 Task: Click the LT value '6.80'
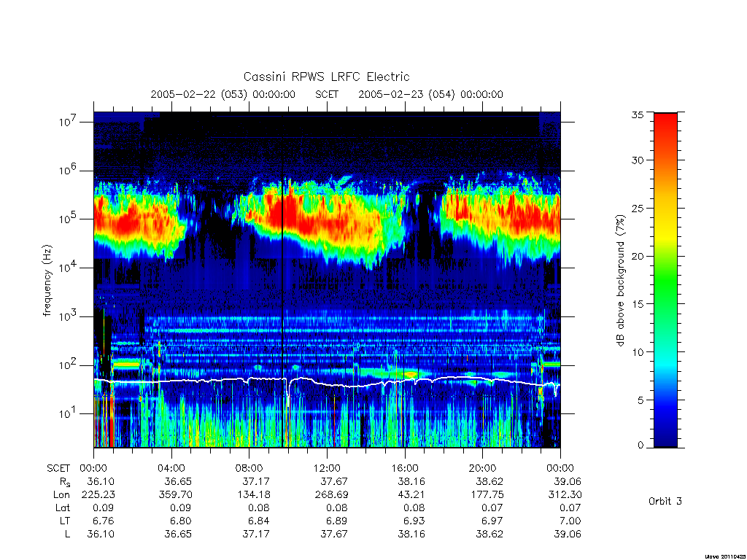(x=181, y=521)
